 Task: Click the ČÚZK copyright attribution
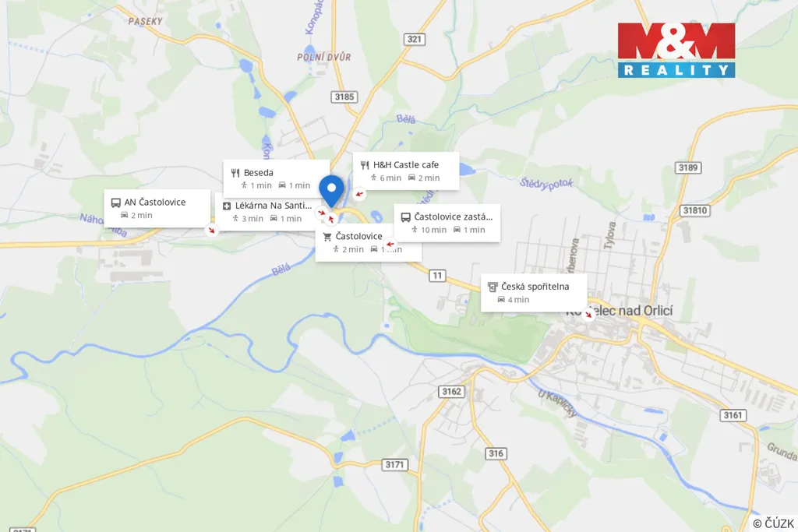(774, 523)
